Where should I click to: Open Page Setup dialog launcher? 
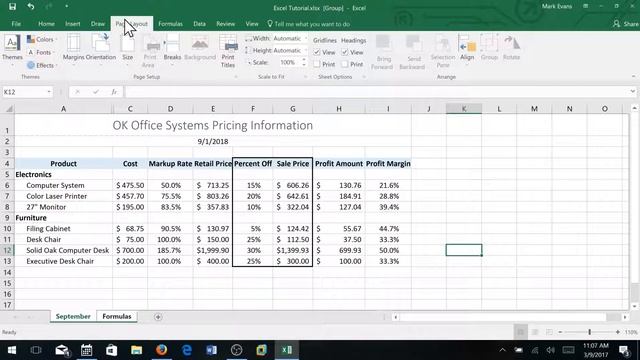(236, 77)
